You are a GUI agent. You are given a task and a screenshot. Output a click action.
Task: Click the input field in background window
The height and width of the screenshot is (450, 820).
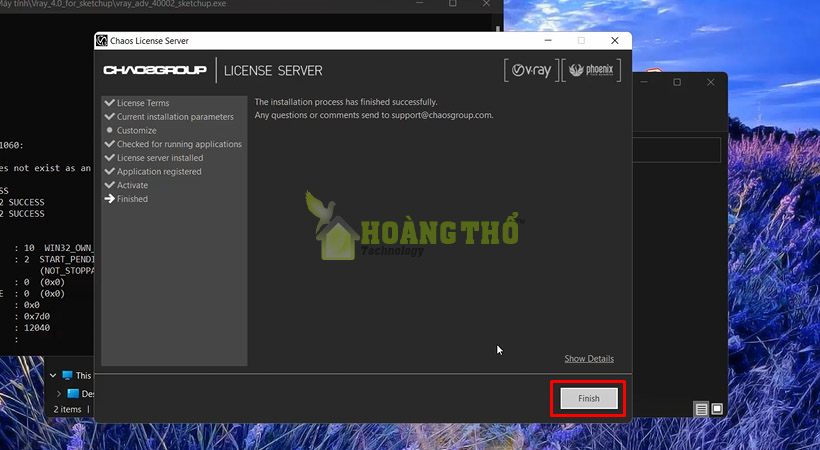coord(677,150)
